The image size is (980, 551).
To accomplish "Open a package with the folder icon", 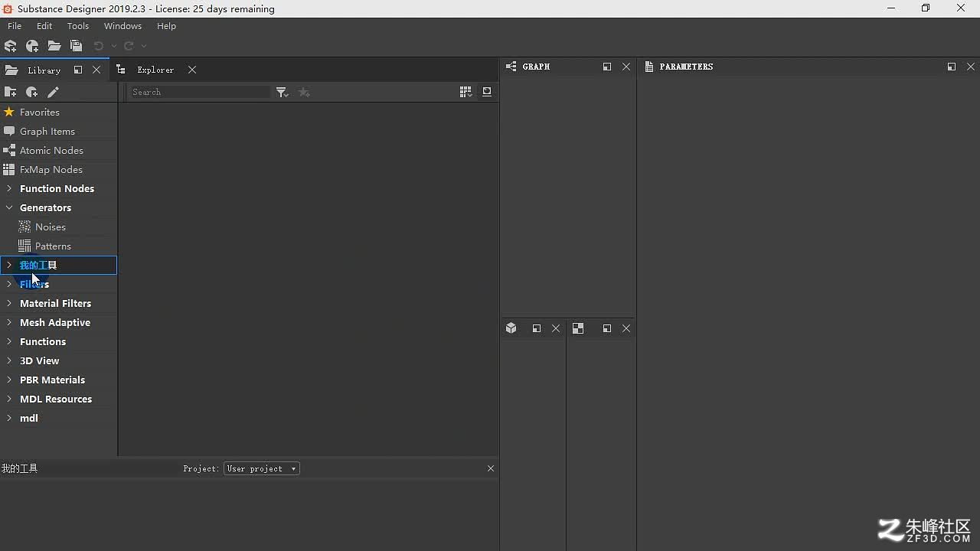I will [x=54, y=46].
